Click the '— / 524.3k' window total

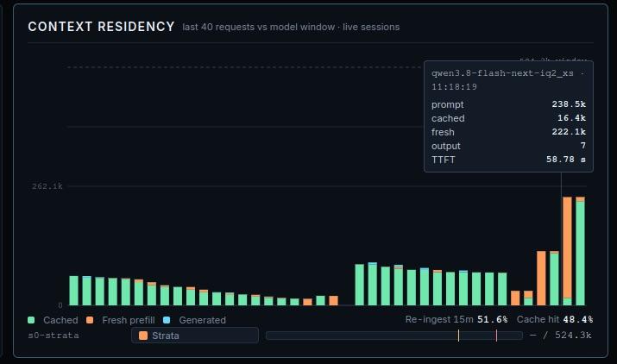point(561,336)
